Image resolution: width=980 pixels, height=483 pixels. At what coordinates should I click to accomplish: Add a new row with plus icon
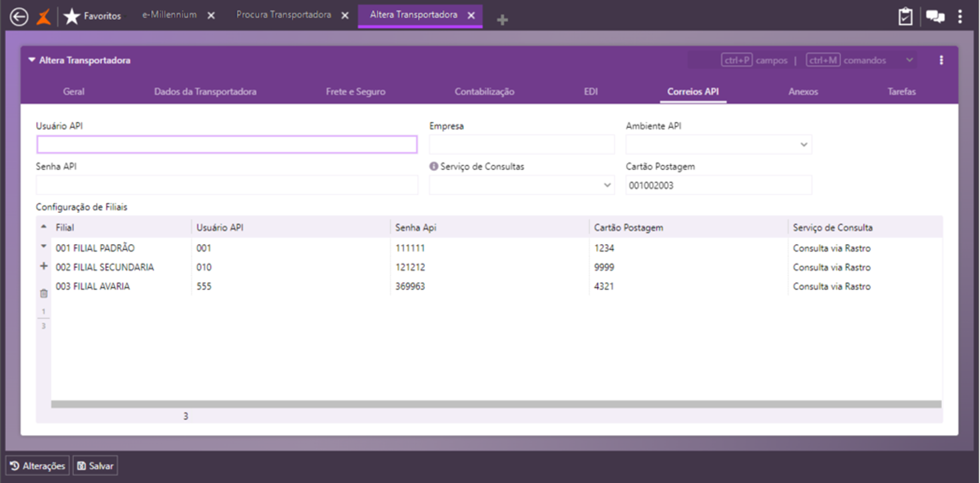coord(44,266)
